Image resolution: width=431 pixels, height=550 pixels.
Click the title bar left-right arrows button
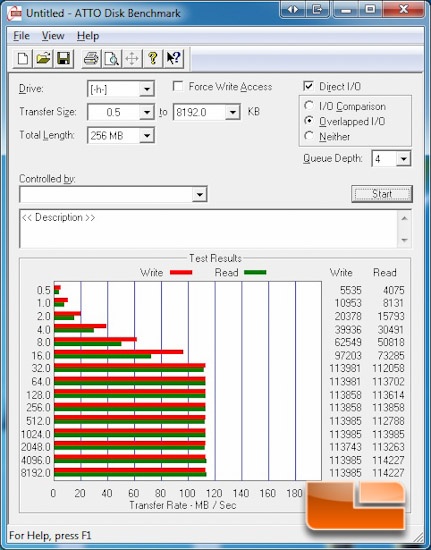pos(293,9)
